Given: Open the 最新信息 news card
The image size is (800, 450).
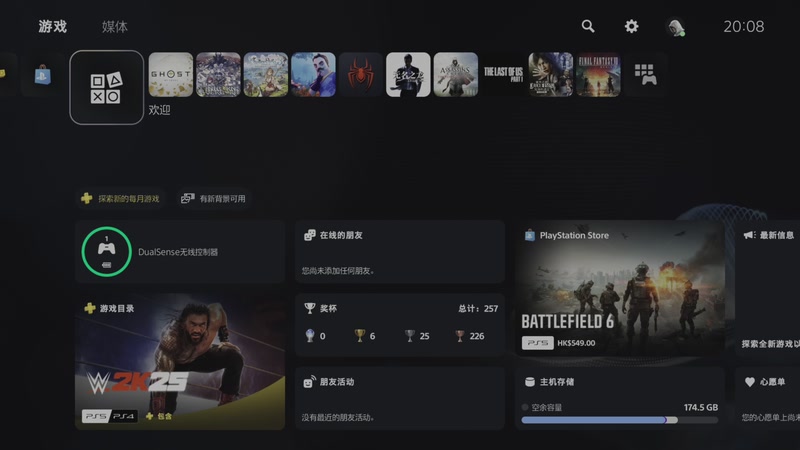Looking at the screenshot, I should 767,288.
